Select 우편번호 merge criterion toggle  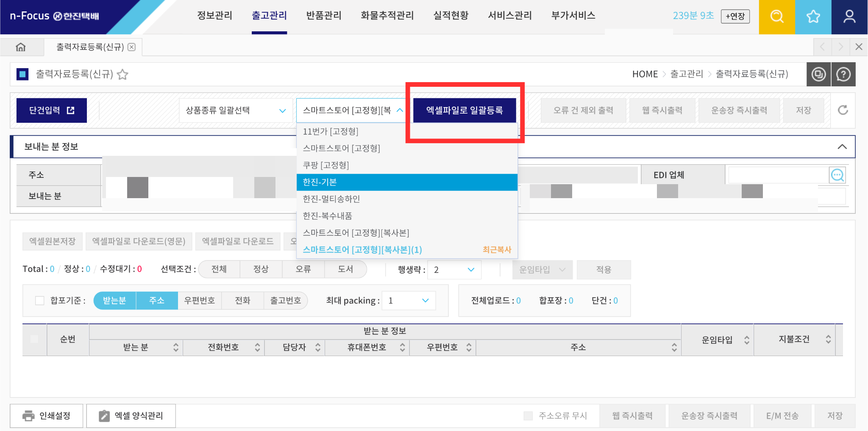click(x=200, y=301)
